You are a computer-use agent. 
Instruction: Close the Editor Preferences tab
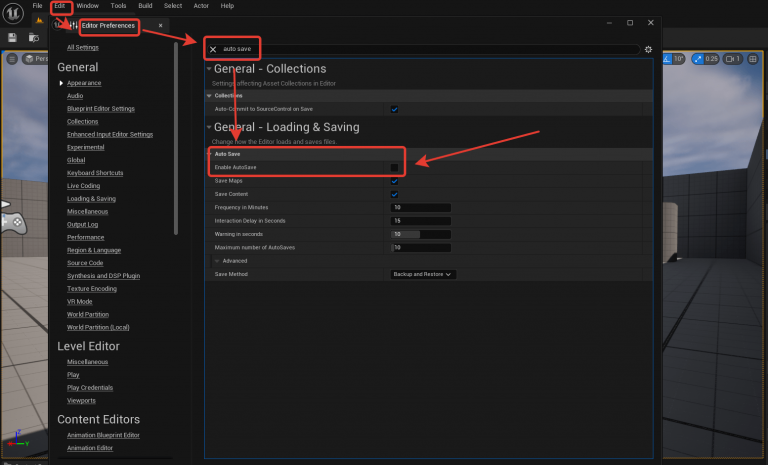point(160,25)
